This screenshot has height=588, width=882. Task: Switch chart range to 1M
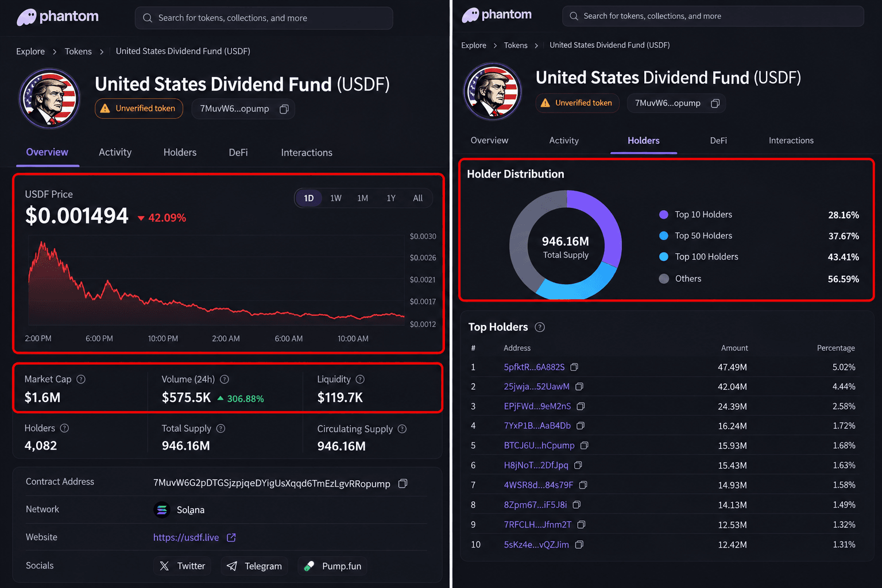click(x=363, y=198)
